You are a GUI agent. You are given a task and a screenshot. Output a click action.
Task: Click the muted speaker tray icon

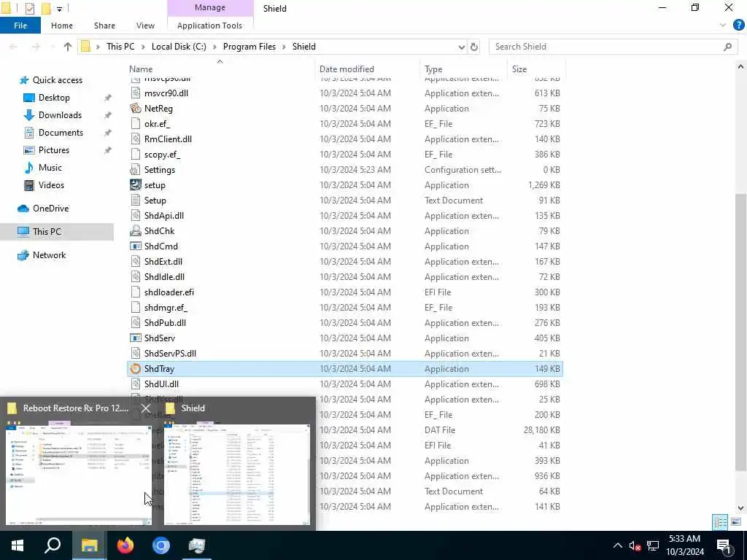(635, 545)
